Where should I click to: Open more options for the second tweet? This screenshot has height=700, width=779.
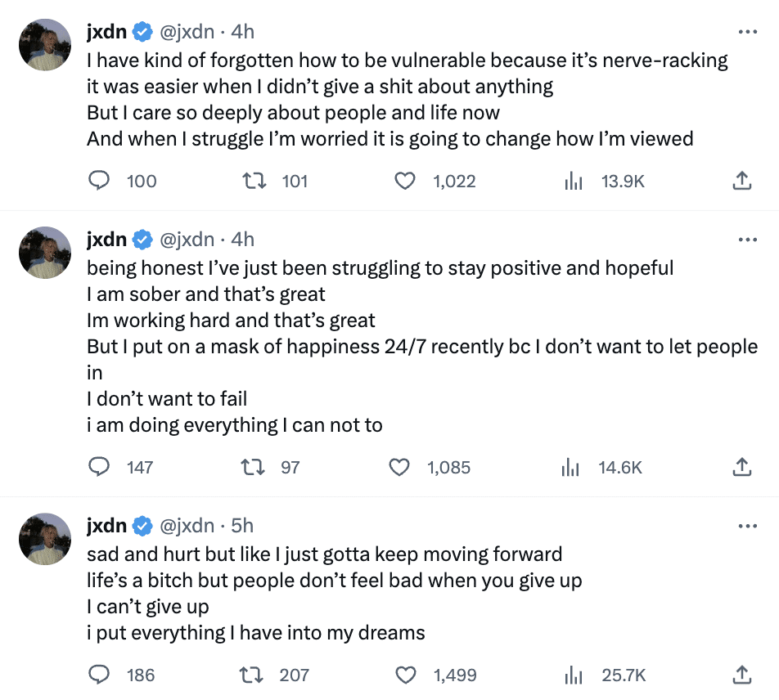(x=748, y=240)
